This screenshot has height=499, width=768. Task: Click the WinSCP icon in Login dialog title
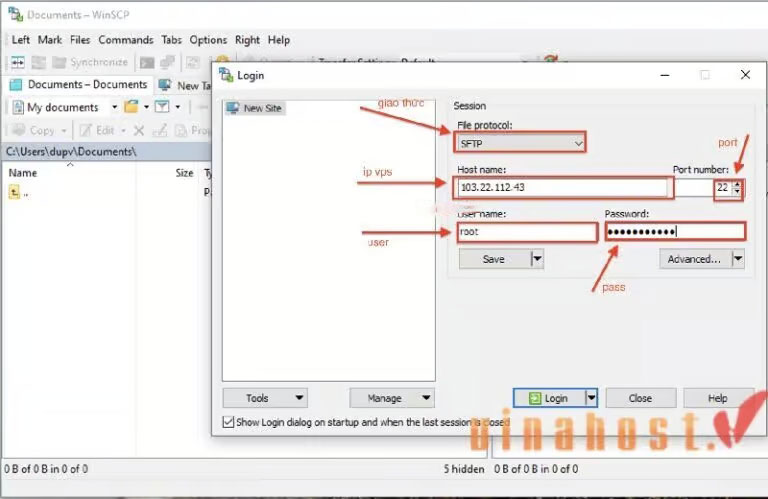click(226, 75)
